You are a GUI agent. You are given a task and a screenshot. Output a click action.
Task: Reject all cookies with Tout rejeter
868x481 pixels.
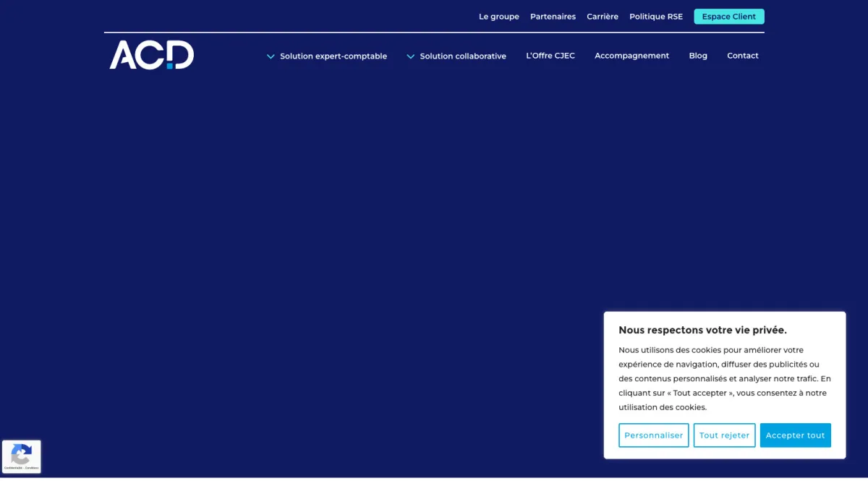[724, 435]
